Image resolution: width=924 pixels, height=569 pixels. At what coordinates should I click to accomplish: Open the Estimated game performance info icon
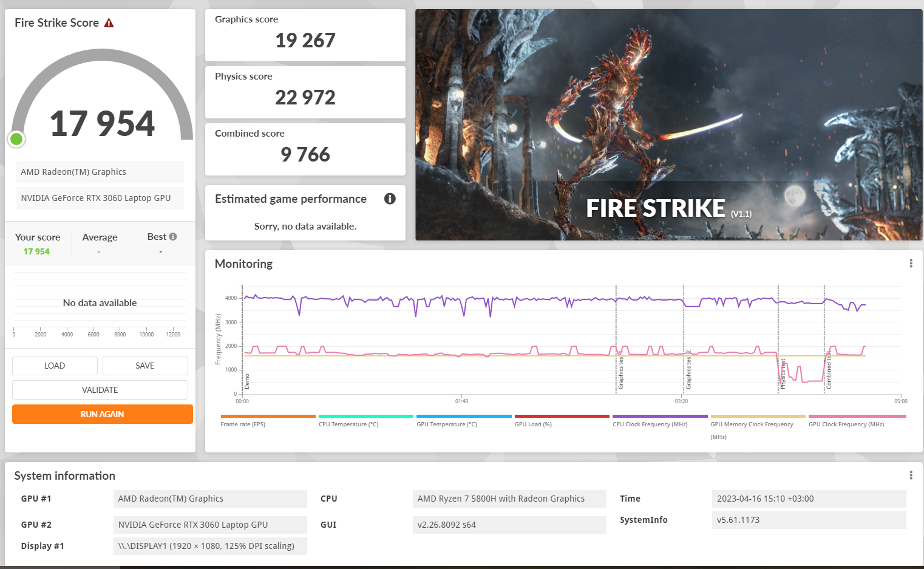390,199
